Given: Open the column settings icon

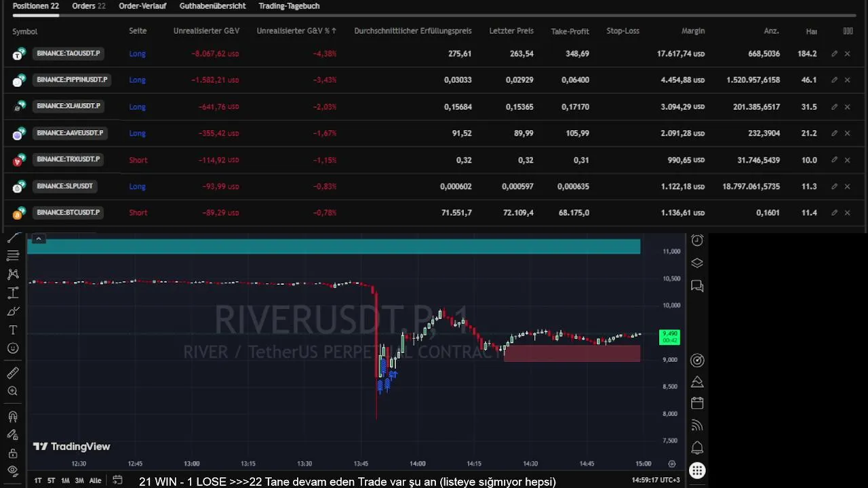Looking at the screenshot, I should 848,31.
